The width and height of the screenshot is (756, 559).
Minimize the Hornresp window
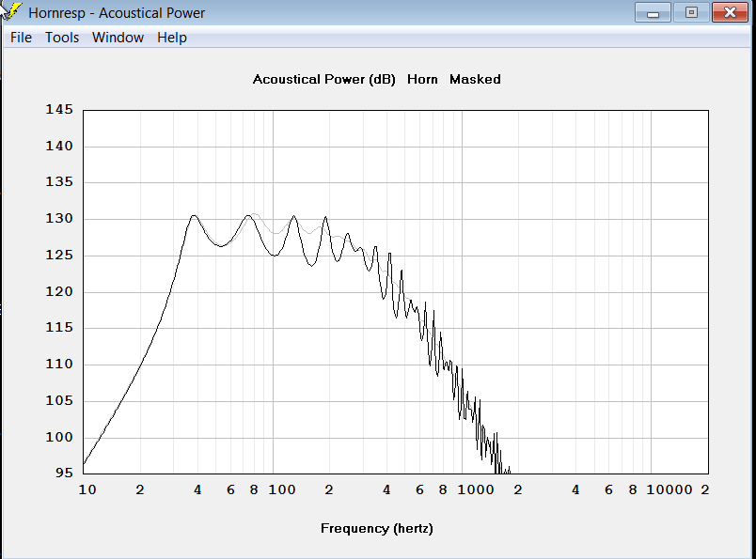pos(653,12)
